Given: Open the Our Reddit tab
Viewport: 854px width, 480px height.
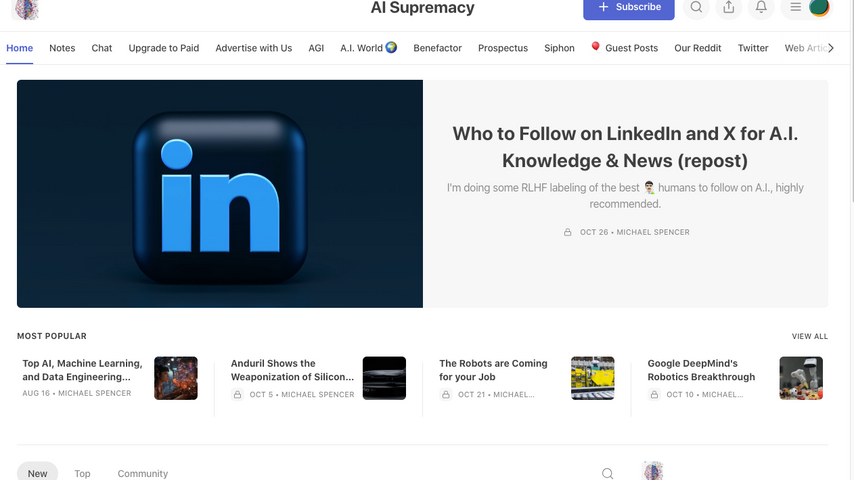Looking at the screenshot, I should pyautogui.click(x=698, y=48).
